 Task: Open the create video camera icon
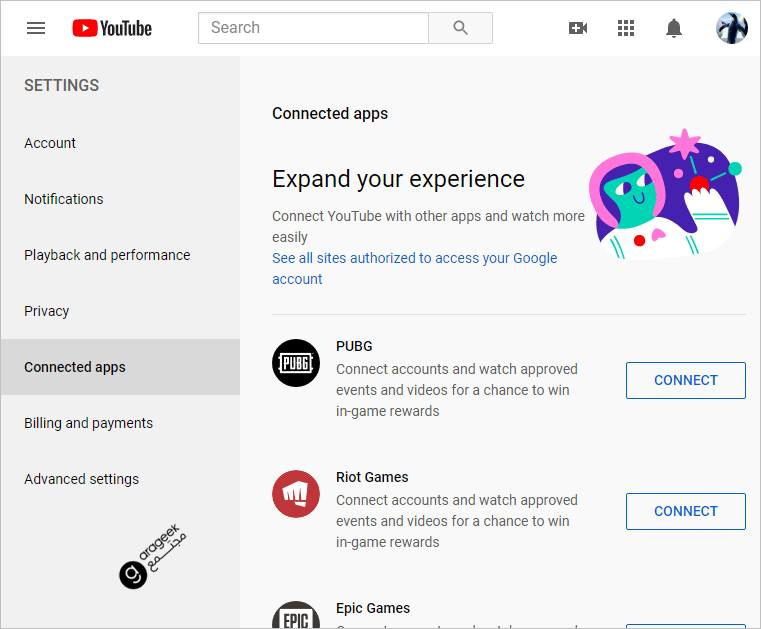coord(578,28)
